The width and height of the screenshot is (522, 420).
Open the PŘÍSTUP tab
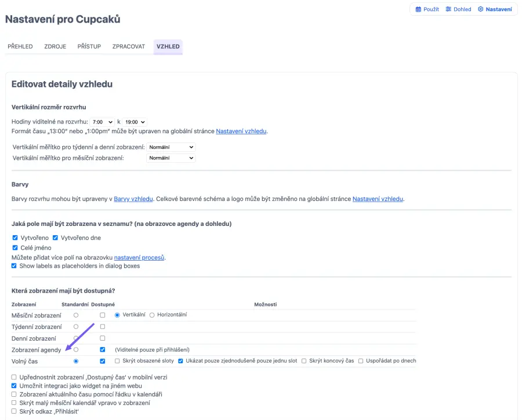pyautogui.click(x=89, y=46)
